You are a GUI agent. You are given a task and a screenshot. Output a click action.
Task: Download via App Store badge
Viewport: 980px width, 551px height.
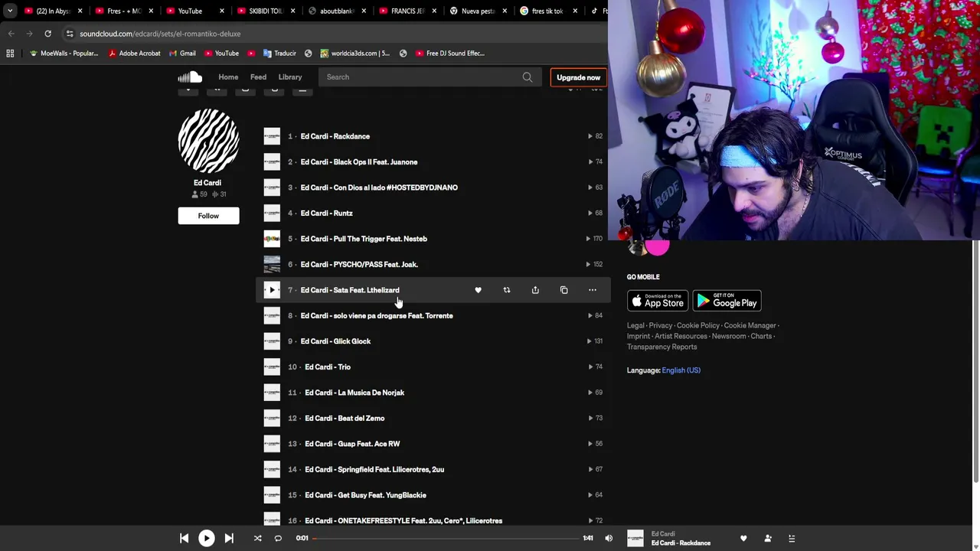click(657, 301)
